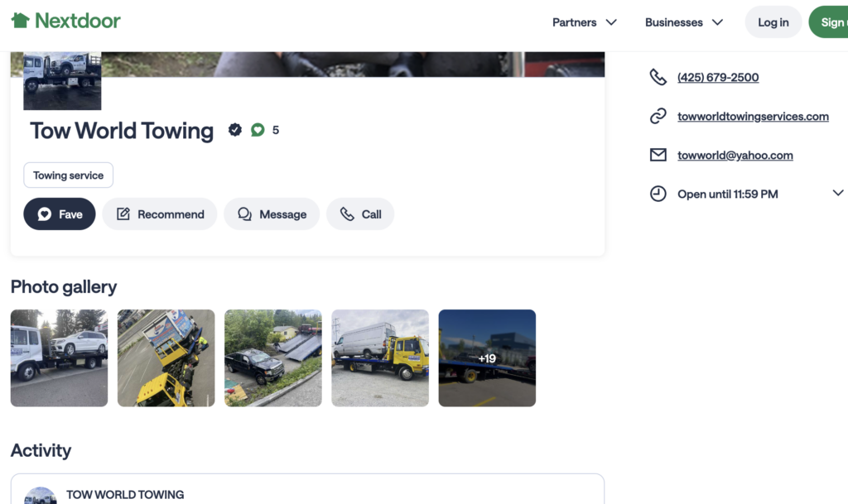Click the Tow World Towing profile picture
The width and height of the screenshot is (848, 504).
pyautogui.click(x=62, y=80)
